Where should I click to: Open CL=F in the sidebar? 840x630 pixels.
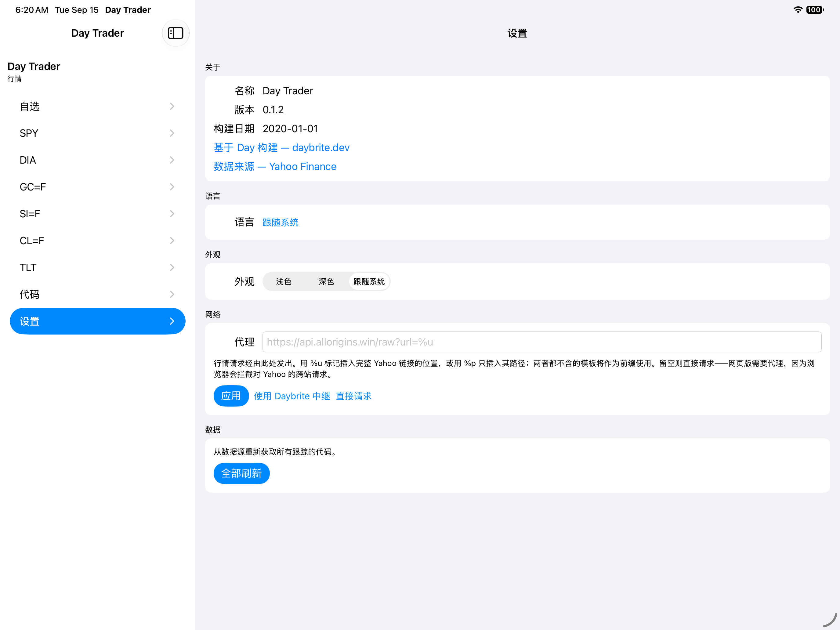click(x=98, y=241)
